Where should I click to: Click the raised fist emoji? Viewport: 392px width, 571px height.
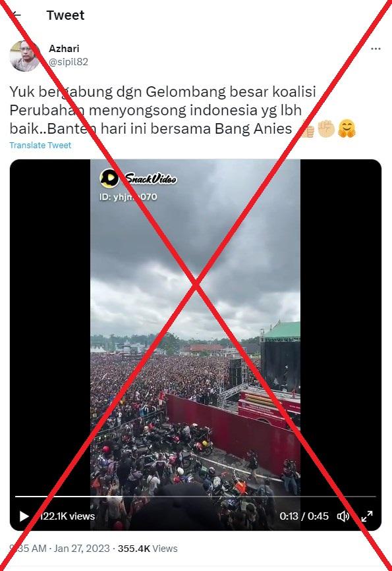pos(326,128)
